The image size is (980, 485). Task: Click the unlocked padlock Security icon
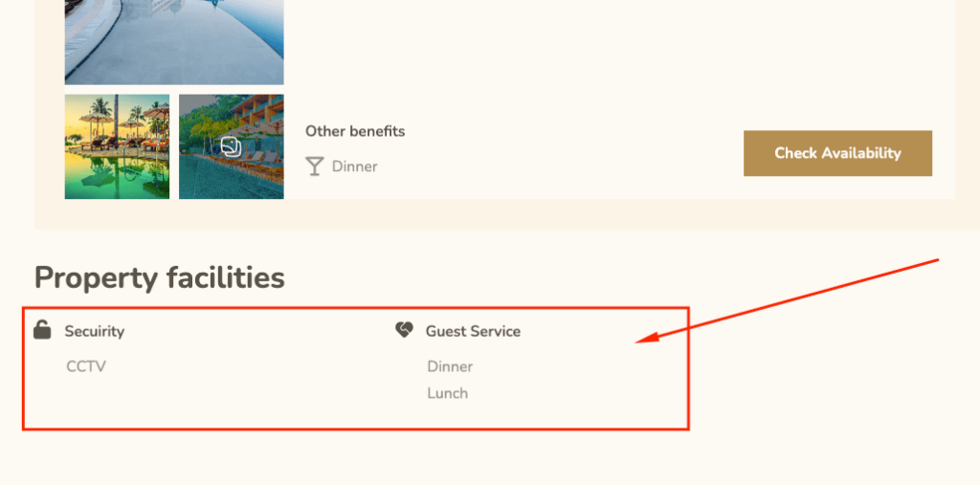click(x=42, y=329)
